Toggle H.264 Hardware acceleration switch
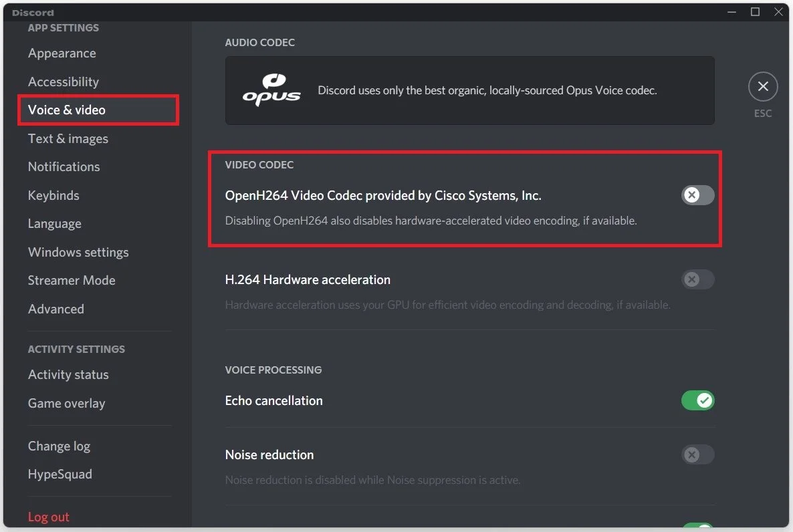The image size is (793, 532). point(697,279)
